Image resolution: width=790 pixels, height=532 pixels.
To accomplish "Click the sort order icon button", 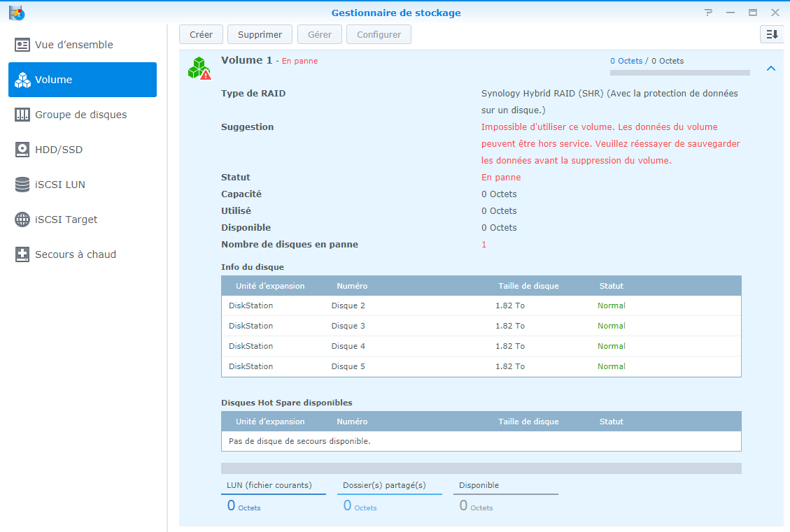I will point(771,34).
